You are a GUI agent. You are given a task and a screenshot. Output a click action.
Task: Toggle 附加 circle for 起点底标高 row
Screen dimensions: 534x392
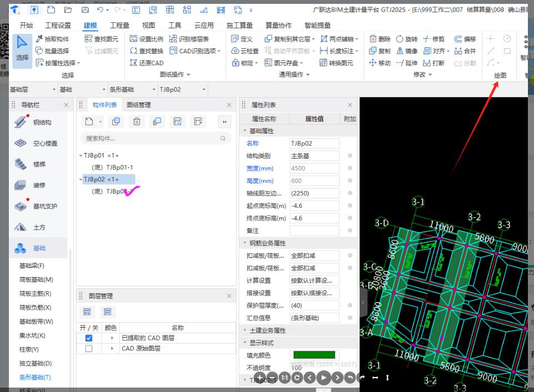click(x=350, y=206)
